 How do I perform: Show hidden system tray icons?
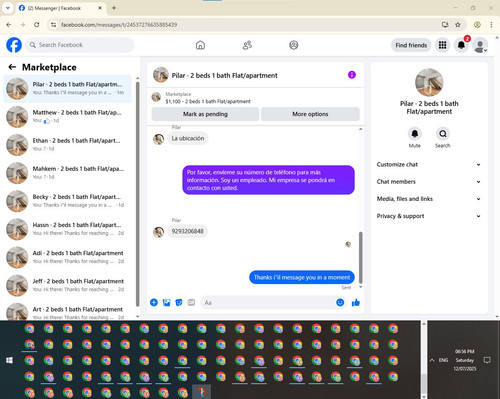point(432,360)
